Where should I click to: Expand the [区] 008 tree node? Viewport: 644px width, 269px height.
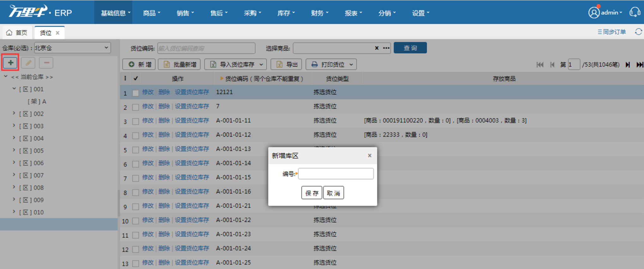[14, 187]
